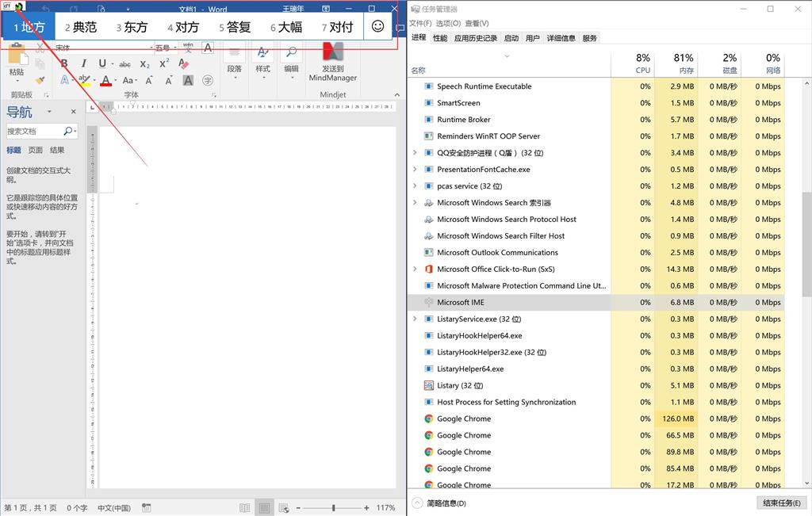Collapse the Word ribbon chevron
The width and height of the screenshot is (812, 516).
click(x=397, y=94)
